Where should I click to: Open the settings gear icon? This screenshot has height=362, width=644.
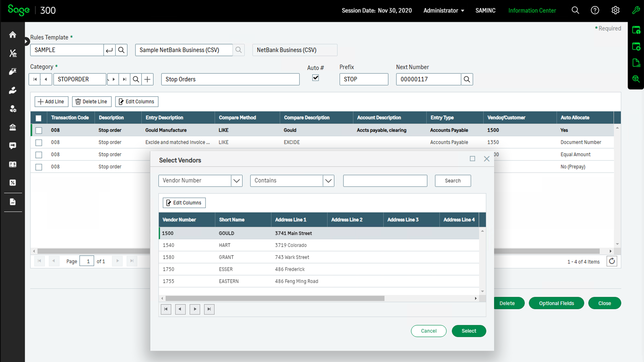click(615, 10)
